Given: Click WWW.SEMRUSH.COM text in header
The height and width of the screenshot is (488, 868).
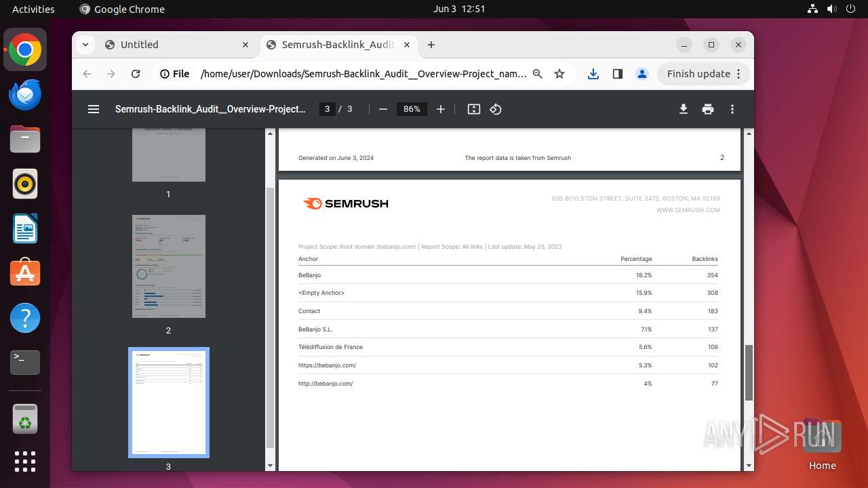Looking at the screenshot, I should tap(688, 210).
